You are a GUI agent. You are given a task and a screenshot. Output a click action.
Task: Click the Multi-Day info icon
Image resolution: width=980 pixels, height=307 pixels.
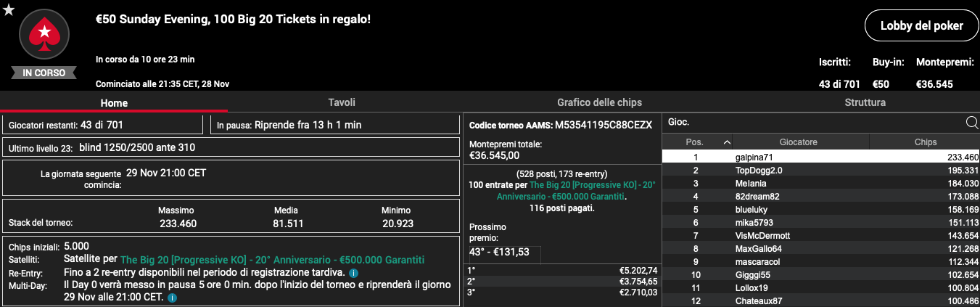coord(172,298)
